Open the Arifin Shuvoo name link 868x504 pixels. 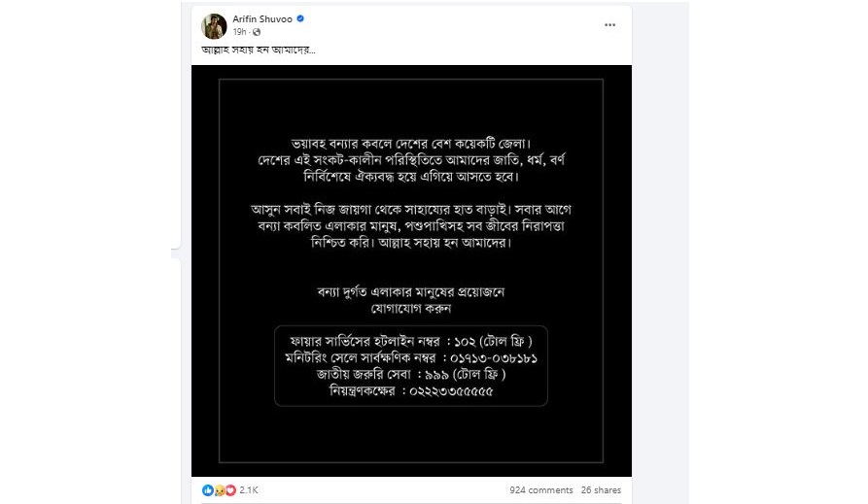[262, 18]
